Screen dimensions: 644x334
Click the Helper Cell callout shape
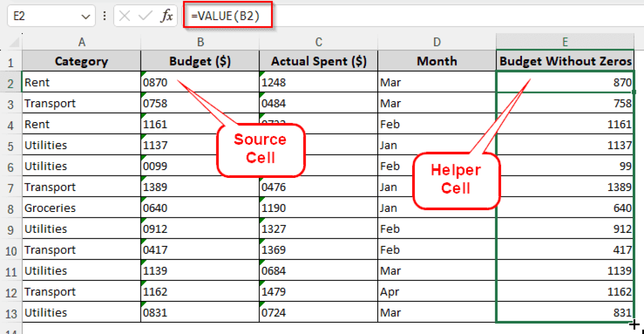click(x=456, y=180)
